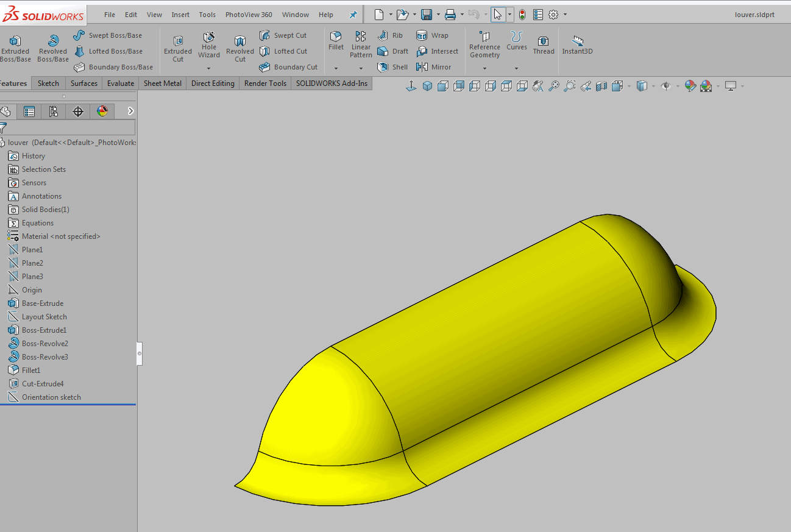Click the Rebuild traffic light icon

pyautogui.click(x=522, y=15)
